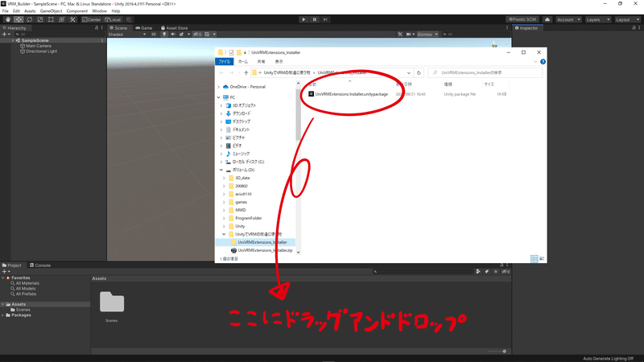Click the Play button
The height and width of the screenshot is (362, 644).
pos(303,19)
